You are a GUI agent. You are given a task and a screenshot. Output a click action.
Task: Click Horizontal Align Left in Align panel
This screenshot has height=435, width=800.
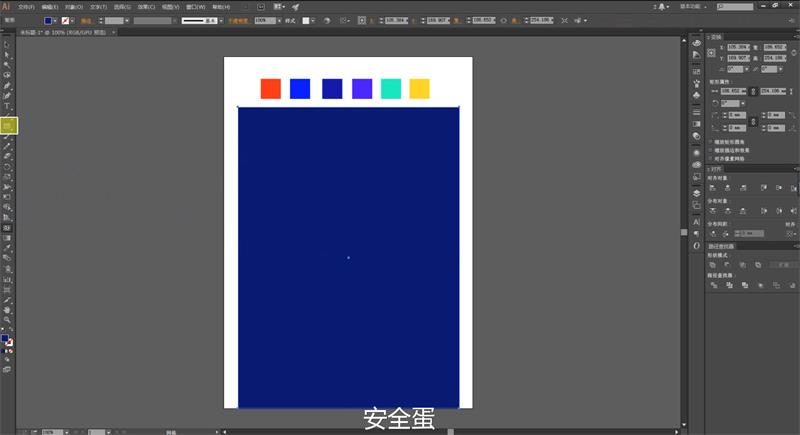click(713, 188)
